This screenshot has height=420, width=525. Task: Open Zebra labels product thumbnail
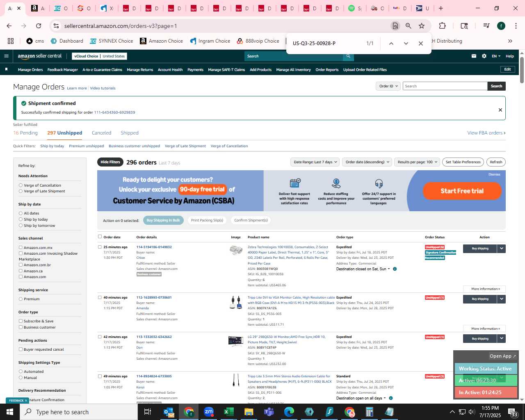pos(236,250)
